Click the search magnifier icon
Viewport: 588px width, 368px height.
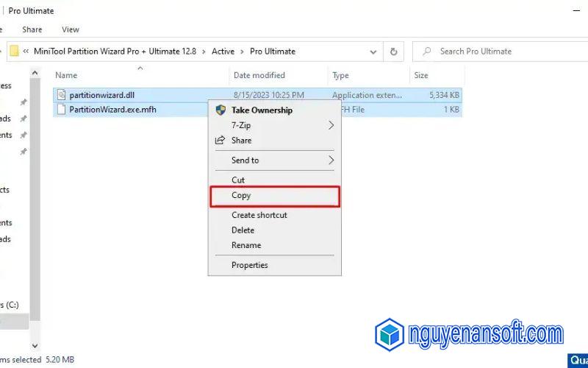[x=426, y=51]
